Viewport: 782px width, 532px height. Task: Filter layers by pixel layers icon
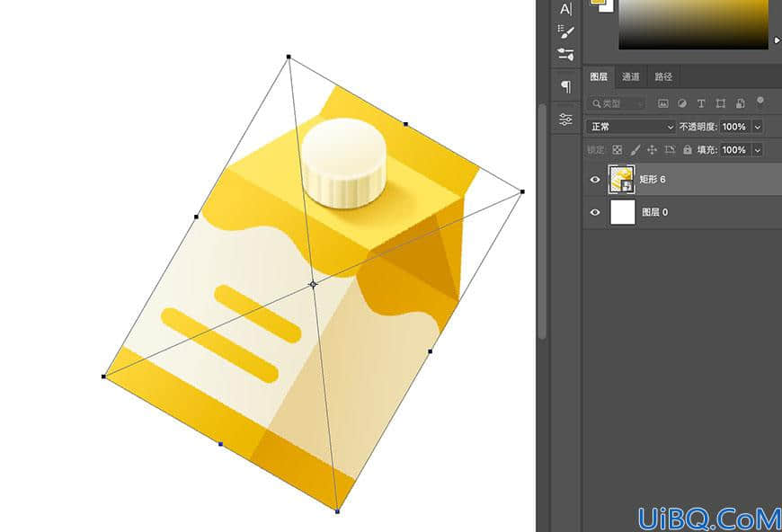click(x=662, y=103)
